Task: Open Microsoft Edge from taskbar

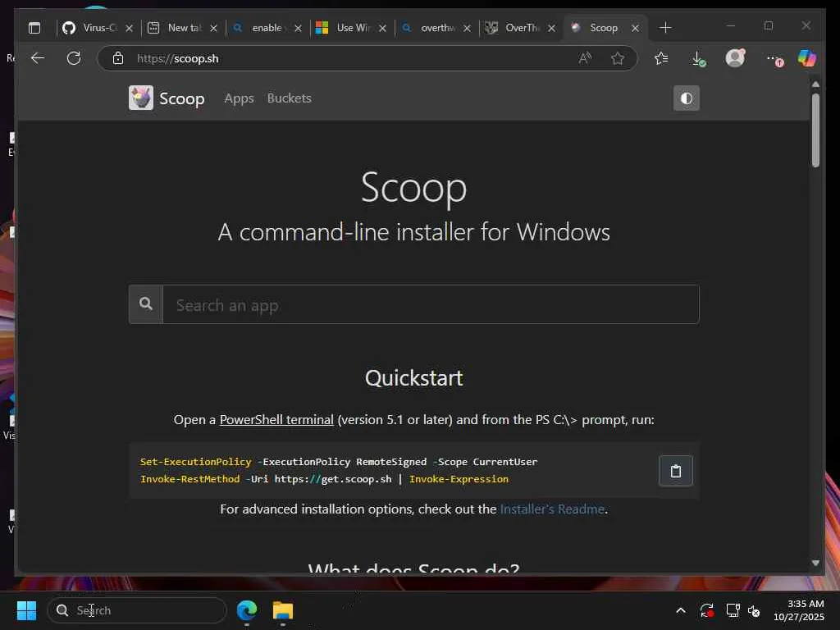Action: (247, 610)
